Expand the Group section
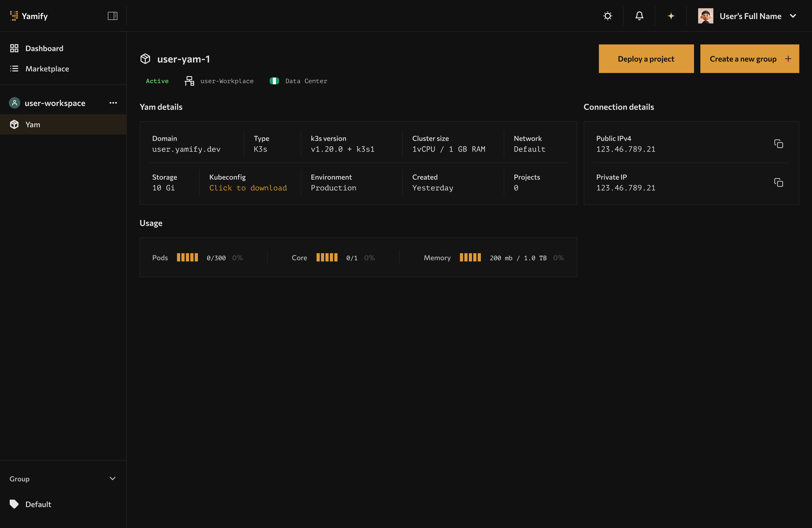The height and width of the screenshot is (528, 812). (x=113, y=478)
